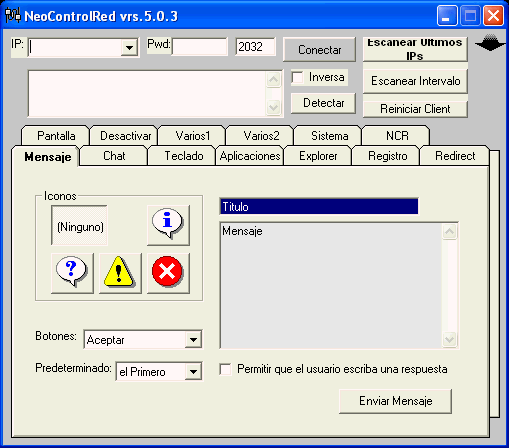Click the Titulo text field

pyautogui.click(x=319, y=207)
